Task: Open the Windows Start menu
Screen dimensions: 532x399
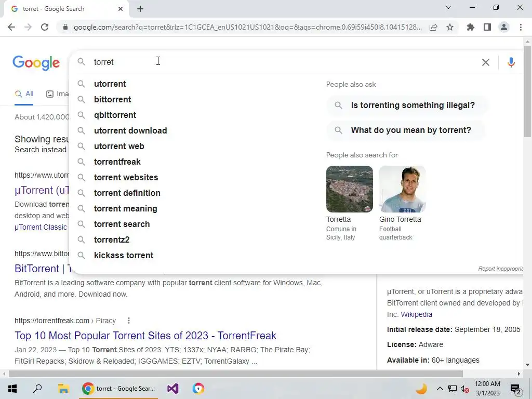Action: pos(12,389)
